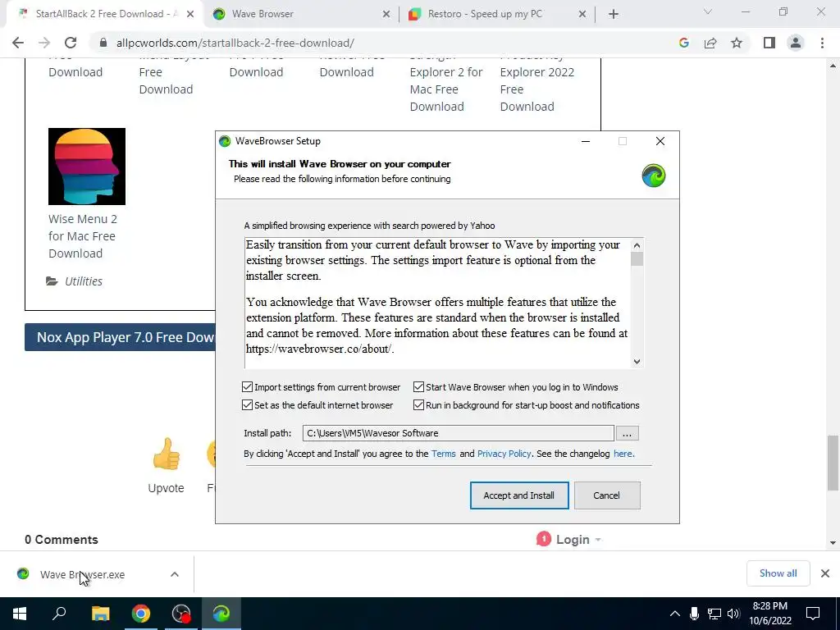Click Show all downloads

pyautogui.click(x=778, y=573)
